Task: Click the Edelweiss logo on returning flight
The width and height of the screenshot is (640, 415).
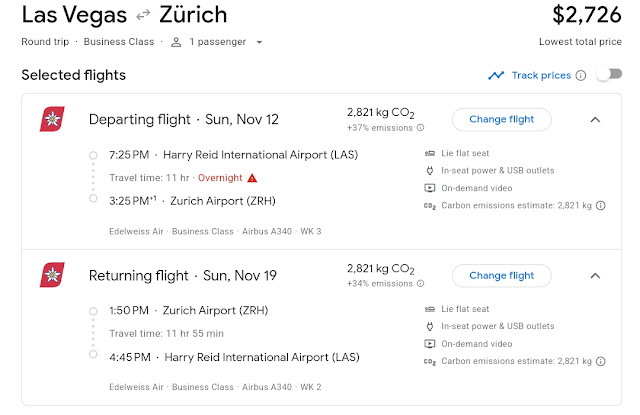Action: (x=51, y=275)
